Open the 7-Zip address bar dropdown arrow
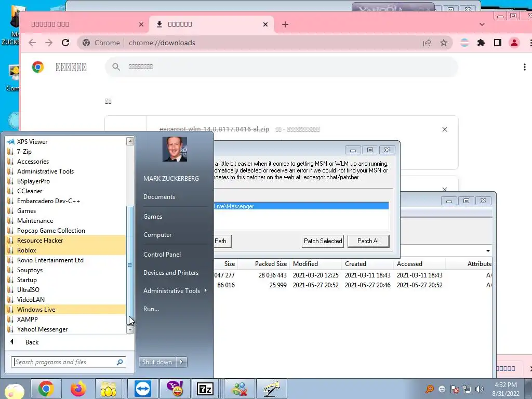This screenshot has width=532, height=399. point(488,251)
